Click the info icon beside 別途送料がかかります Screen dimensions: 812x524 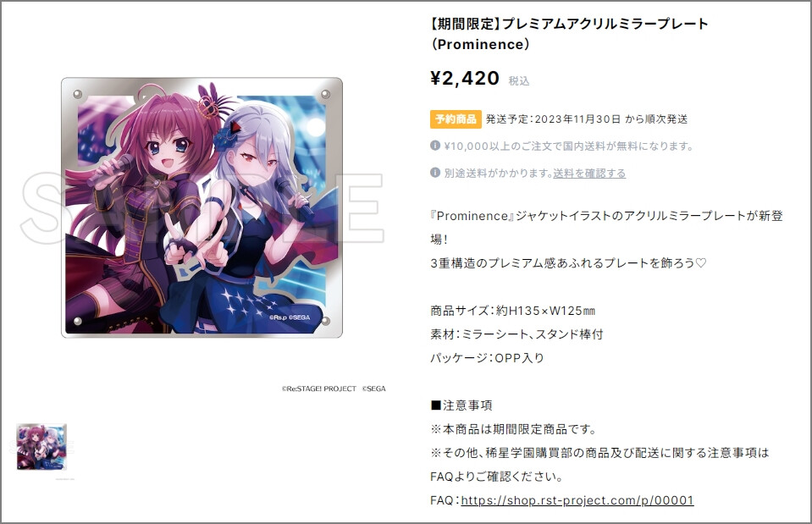[x=435, y=173]
